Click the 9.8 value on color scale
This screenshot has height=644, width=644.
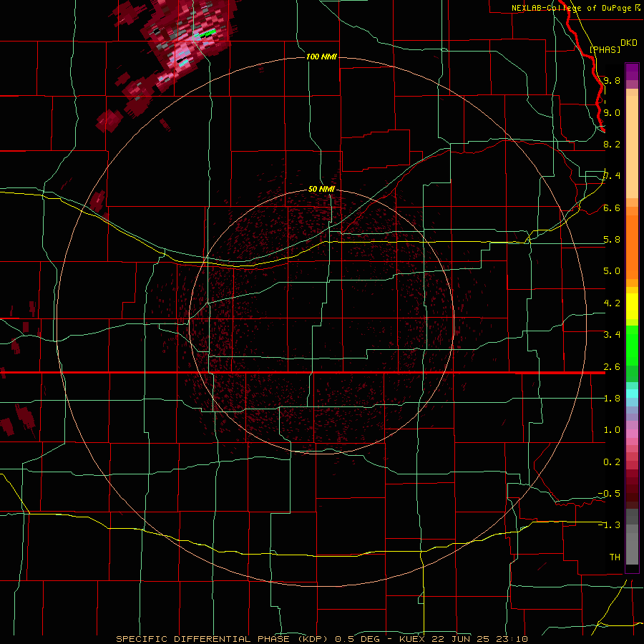tap(612, 80)
